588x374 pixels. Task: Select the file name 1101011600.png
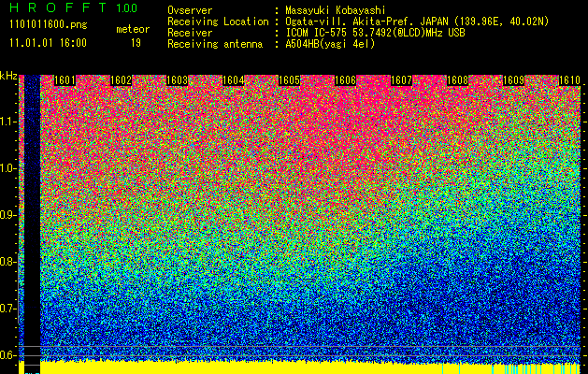[x=49, y=25]
